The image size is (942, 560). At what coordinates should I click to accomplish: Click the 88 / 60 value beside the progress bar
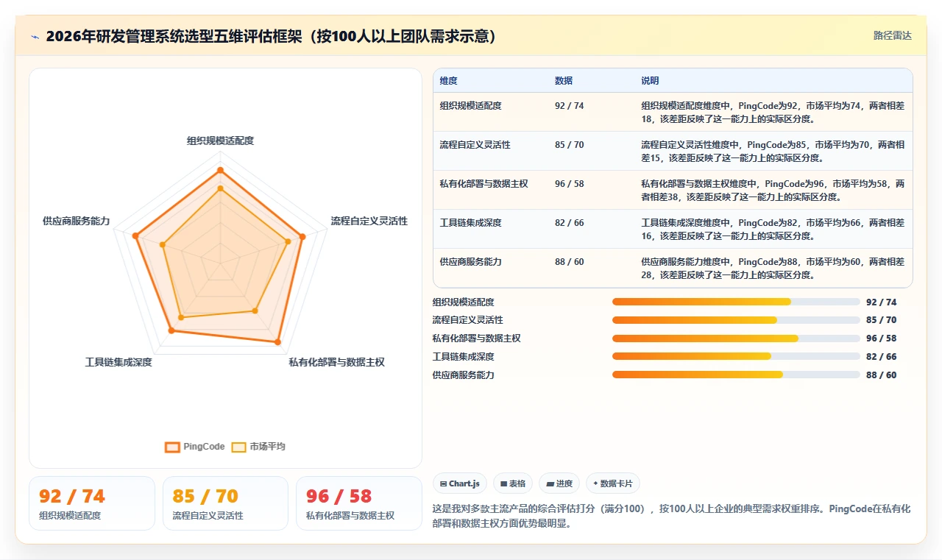(882, 375)
